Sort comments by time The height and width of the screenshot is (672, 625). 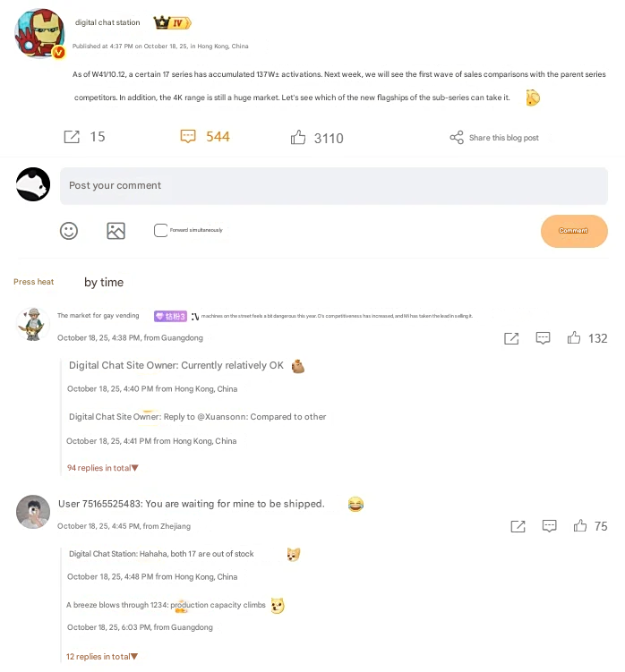[x=104, y=283]
